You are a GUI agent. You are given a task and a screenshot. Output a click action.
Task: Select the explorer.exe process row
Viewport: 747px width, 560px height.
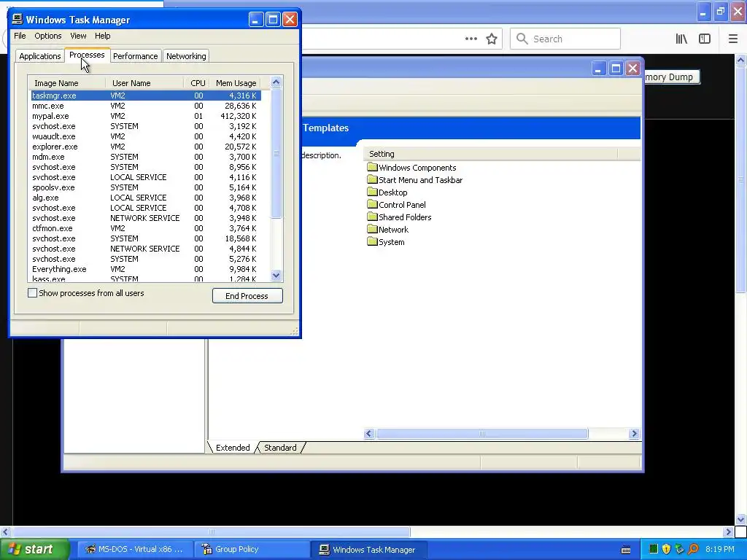click(144, 147)
